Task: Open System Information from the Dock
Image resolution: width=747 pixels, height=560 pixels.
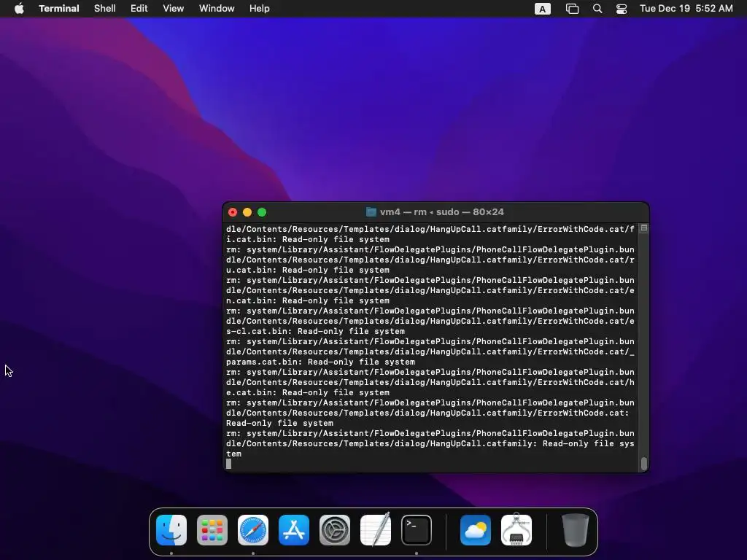Action: [516, 530]
